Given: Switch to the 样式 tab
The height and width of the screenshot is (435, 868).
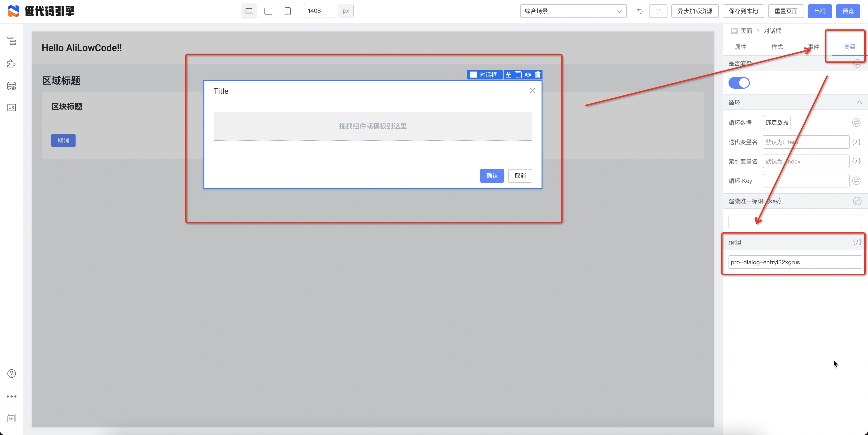Looking at the screenshot, I should tap(777, 47).
